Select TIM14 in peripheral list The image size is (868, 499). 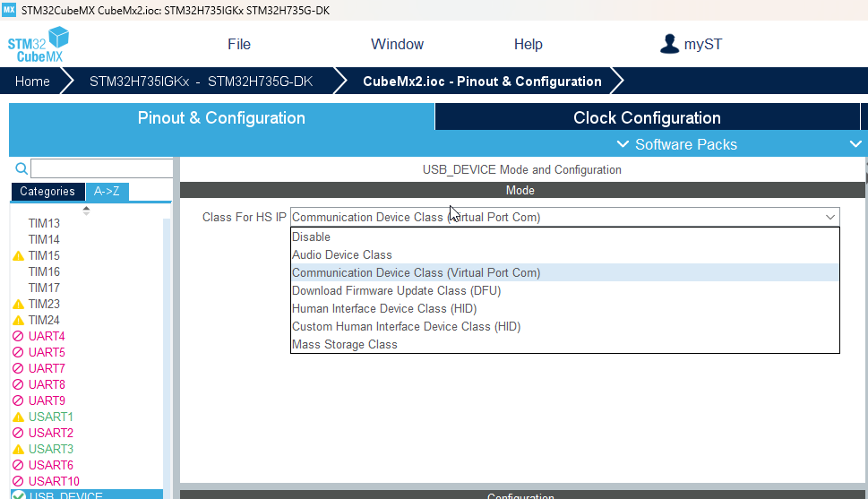[x=44, y=240]
